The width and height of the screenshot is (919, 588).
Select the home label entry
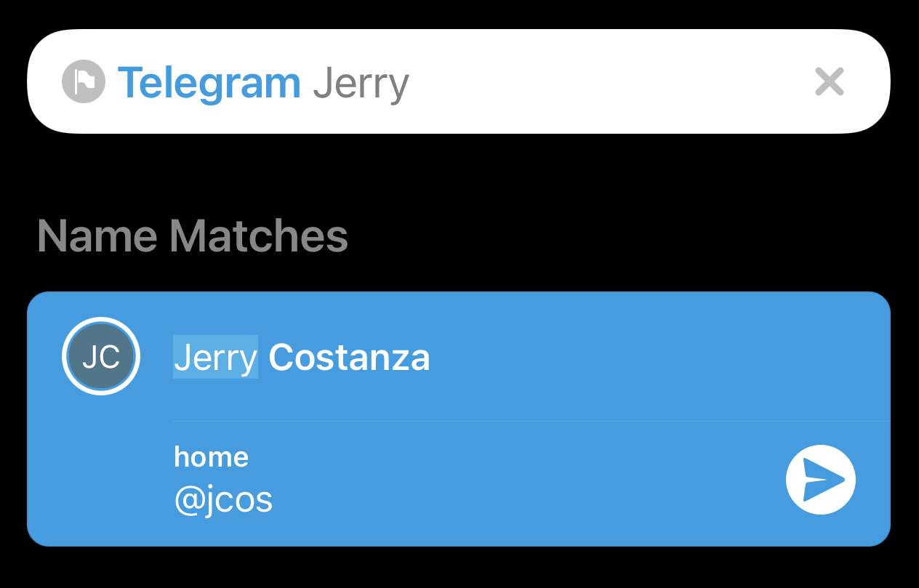[x=212, y=457]
